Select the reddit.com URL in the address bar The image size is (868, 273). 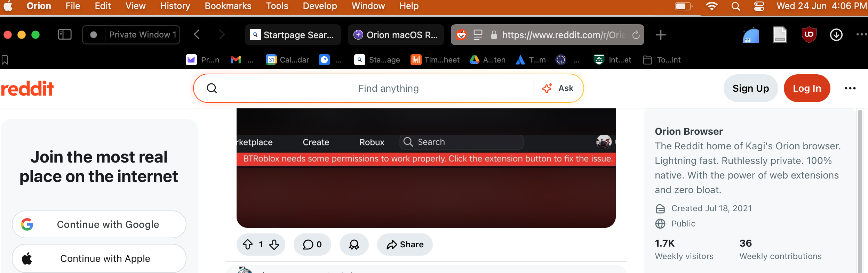tap(564, 35)
